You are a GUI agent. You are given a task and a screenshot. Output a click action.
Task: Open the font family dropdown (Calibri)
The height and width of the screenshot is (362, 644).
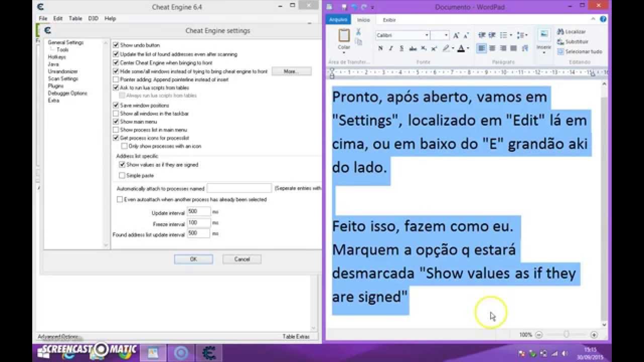(427, 35)
